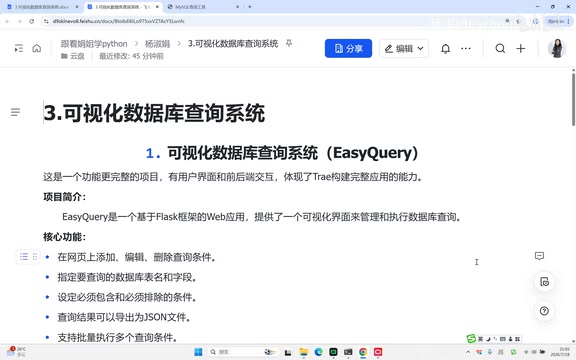Switch to the first docx browser tab
576x360 pixels.
click(42, 7)
